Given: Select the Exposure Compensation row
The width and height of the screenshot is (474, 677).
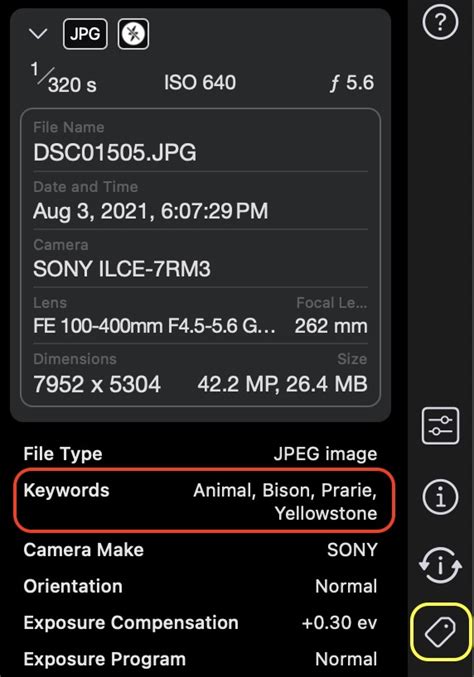Looking at the screenshot, I should click(x=200, y=623).
